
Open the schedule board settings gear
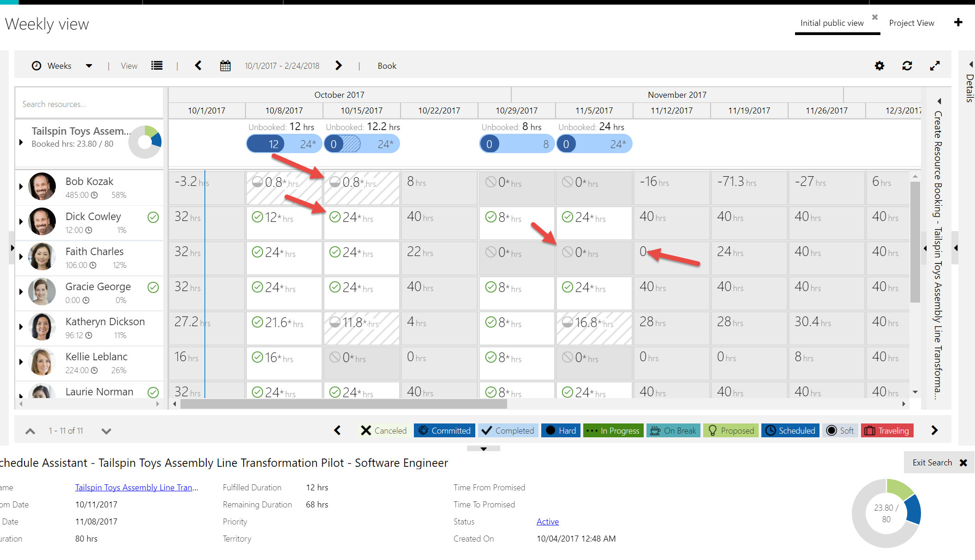pos(879,66)
